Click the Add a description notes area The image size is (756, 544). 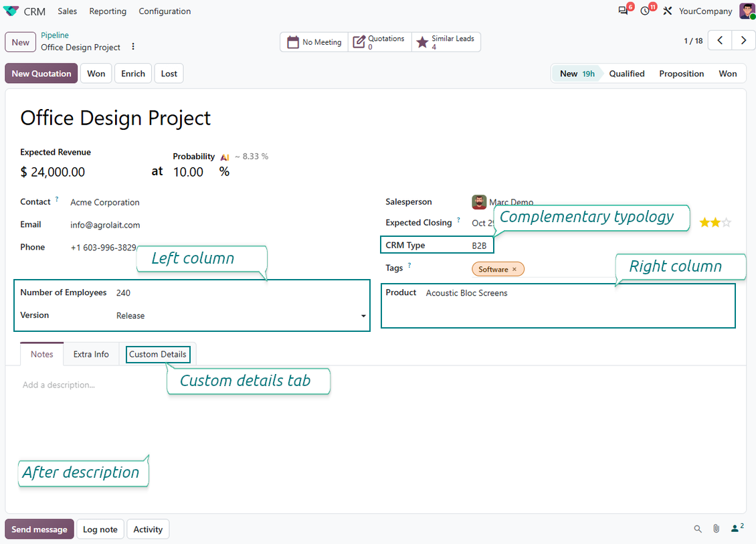(59, 385)
